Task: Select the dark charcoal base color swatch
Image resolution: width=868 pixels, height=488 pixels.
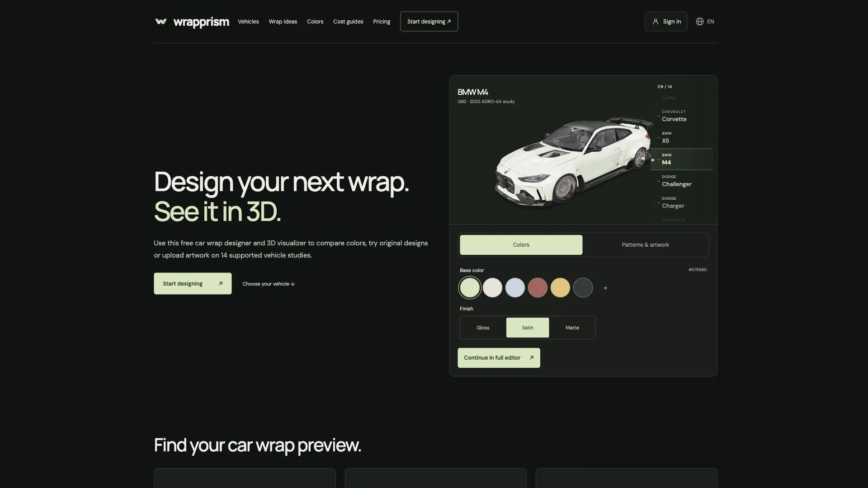Action: click(x=583, y=288)
